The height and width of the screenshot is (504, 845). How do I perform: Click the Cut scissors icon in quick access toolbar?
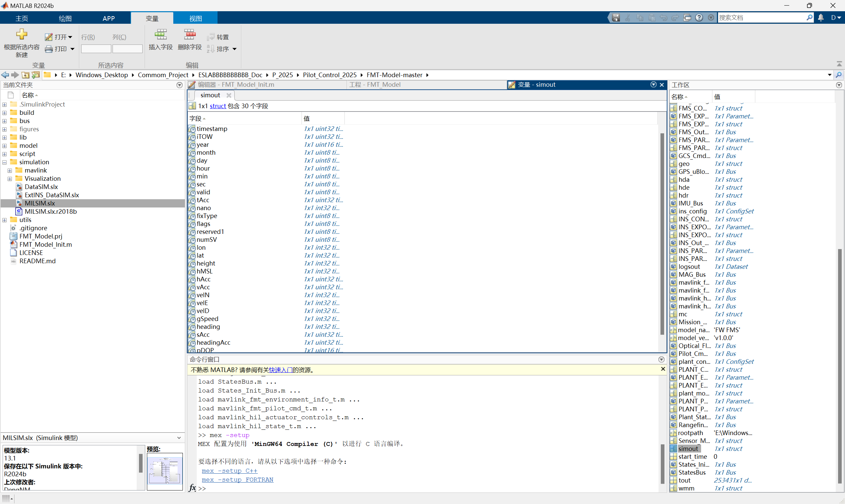[628, 18]
